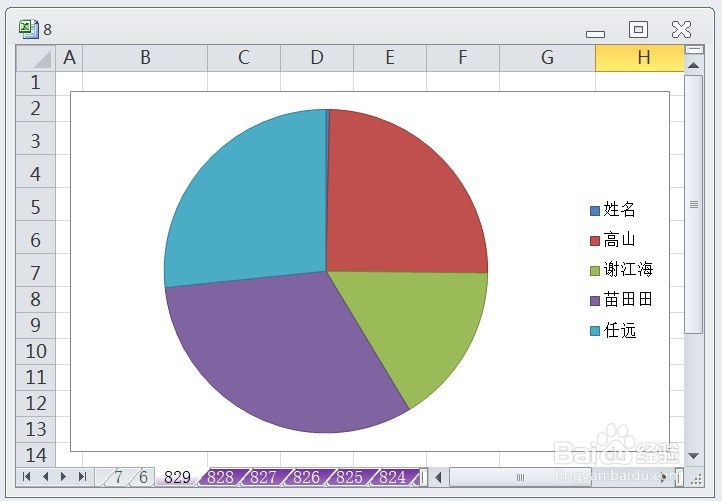Image resolution: width=722 pixels, height=501 pixels.
Task: Select column E header
Action: pos(390,58)
